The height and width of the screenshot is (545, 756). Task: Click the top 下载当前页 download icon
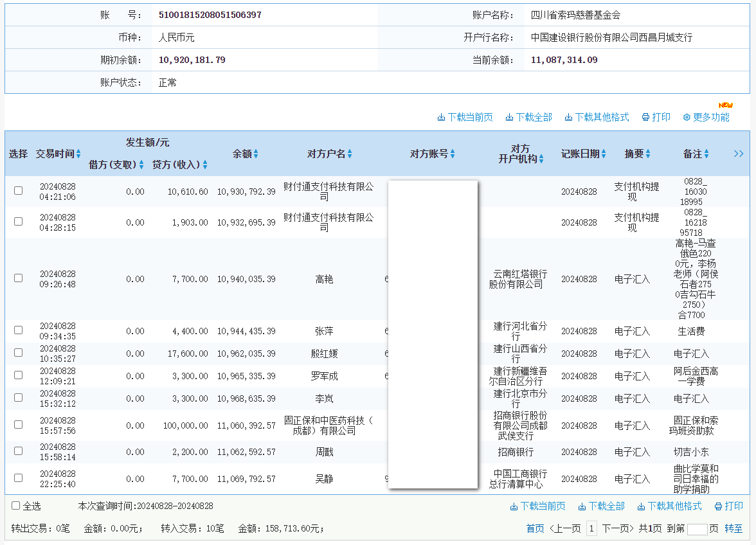[x=441, y=118]
